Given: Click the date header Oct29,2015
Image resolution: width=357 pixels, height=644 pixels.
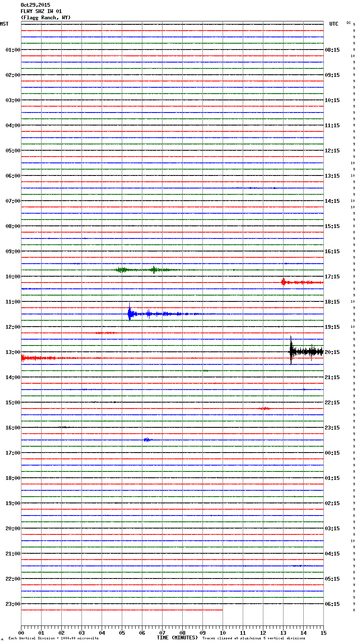Looking at the screenshot, I should [35, 5].
